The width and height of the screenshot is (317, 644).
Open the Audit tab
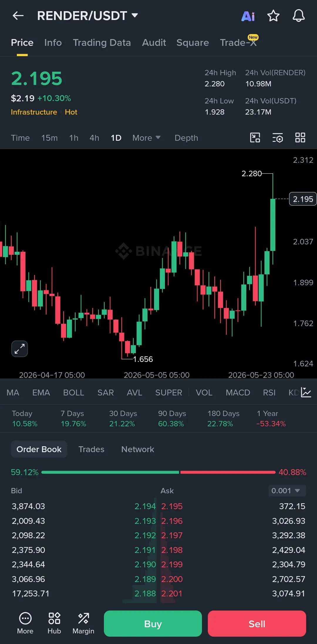[154, 43]
